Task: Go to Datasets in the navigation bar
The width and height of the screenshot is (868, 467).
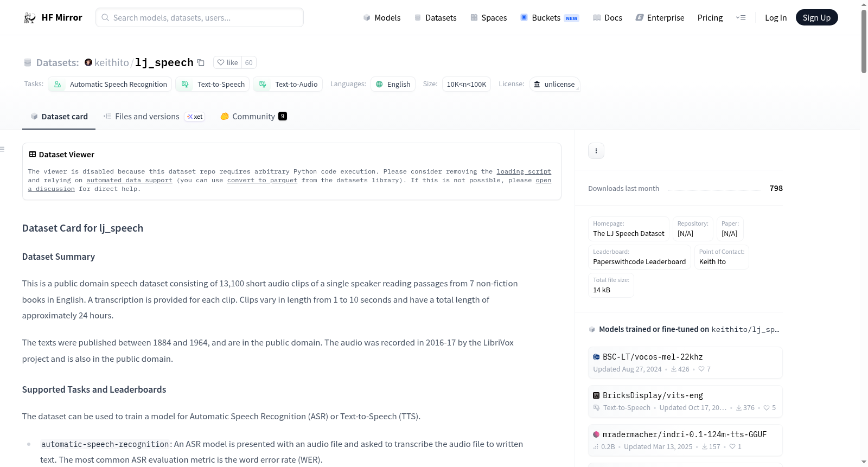Action: [x=436, y=18]
